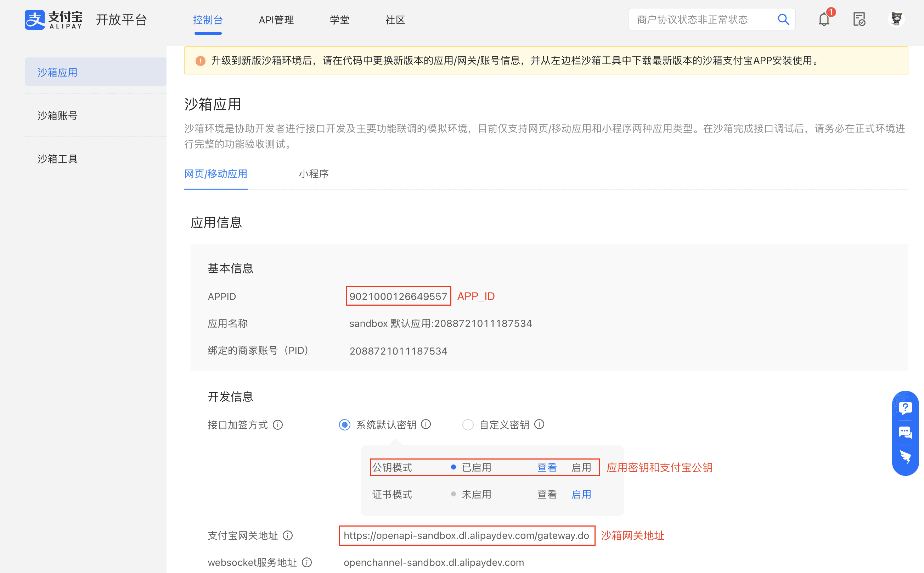The width and height of the screenshot is (924, 573).
Task: Click the bird icon in floating bar
Action: tap(905, 457)
